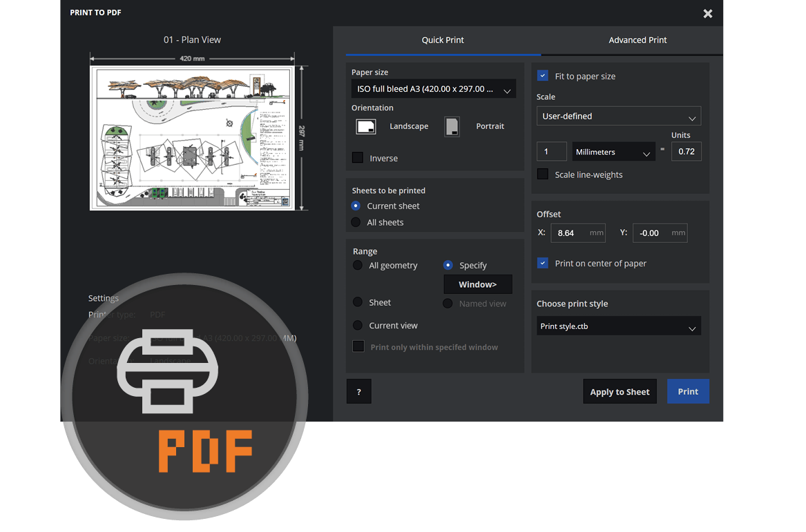
Task: Switch to the Quick Print tab
Action: click(443, 40)
